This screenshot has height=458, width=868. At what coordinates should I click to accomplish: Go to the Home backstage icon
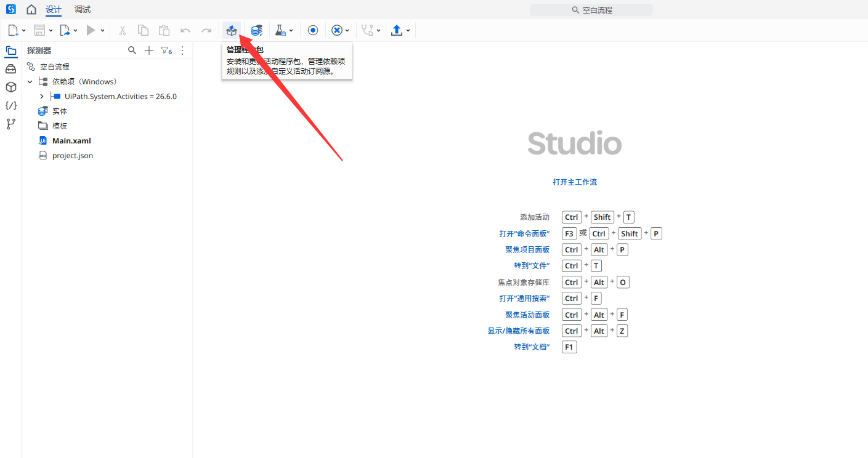[31, 9]
